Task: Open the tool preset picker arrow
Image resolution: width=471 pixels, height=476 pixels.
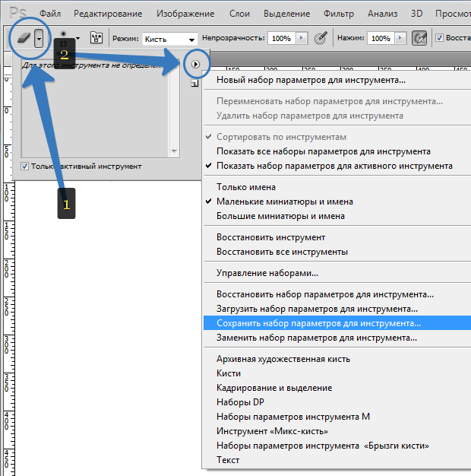Action: coord(39,38)
